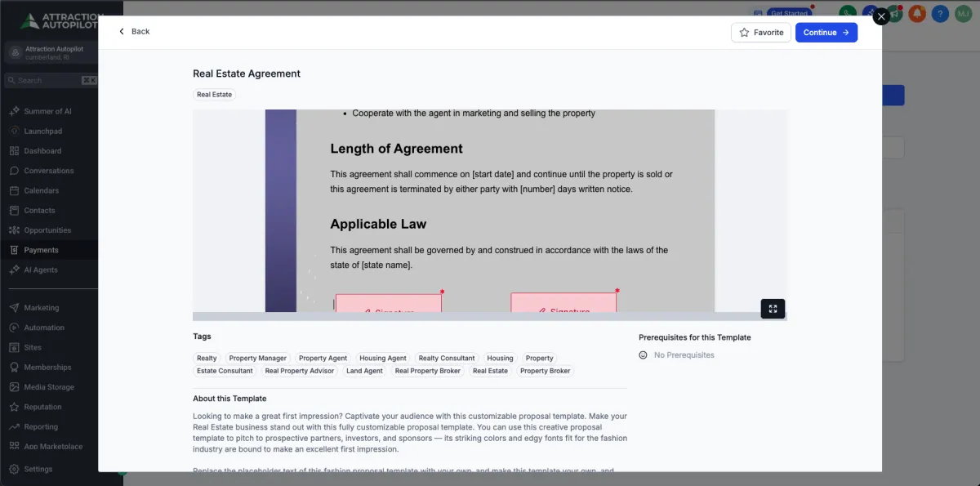Click the Applicable Law heading in preview
Image resolution: width=980 pixels, height=486 pixels.
point(378,224)
